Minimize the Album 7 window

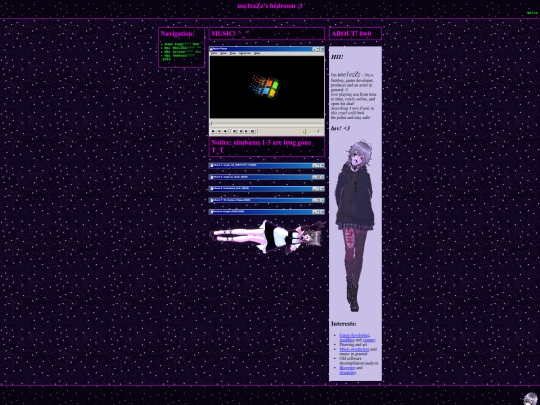(314, 200)
